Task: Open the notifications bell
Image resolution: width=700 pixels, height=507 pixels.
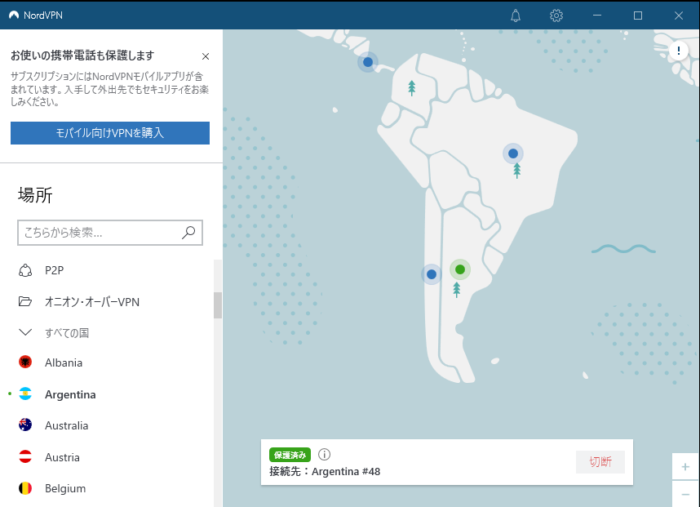Action: (515, 16)
